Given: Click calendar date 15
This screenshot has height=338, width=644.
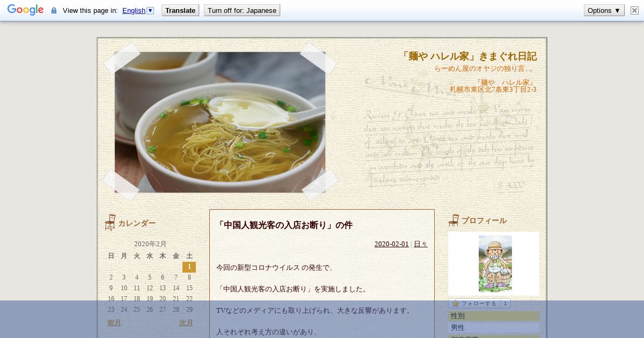Looking at the screenshot, I should click(189, 288).
